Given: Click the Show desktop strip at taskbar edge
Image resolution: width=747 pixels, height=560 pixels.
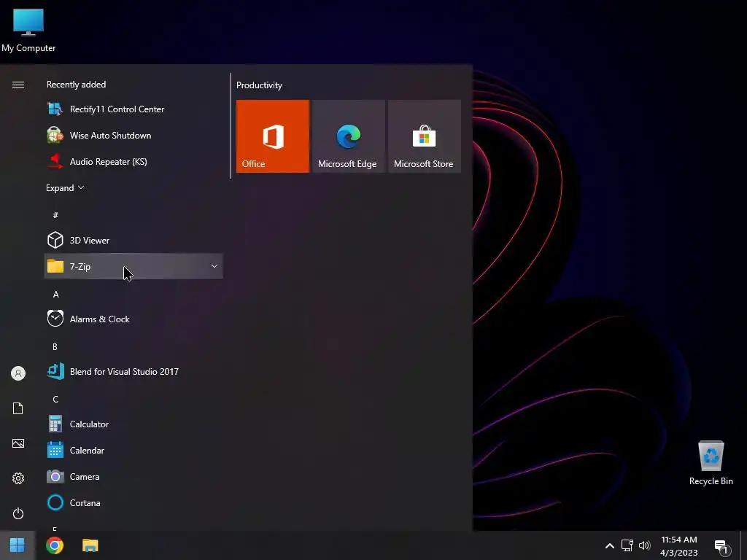Looking at the screenshot, I should click(744, 545).
